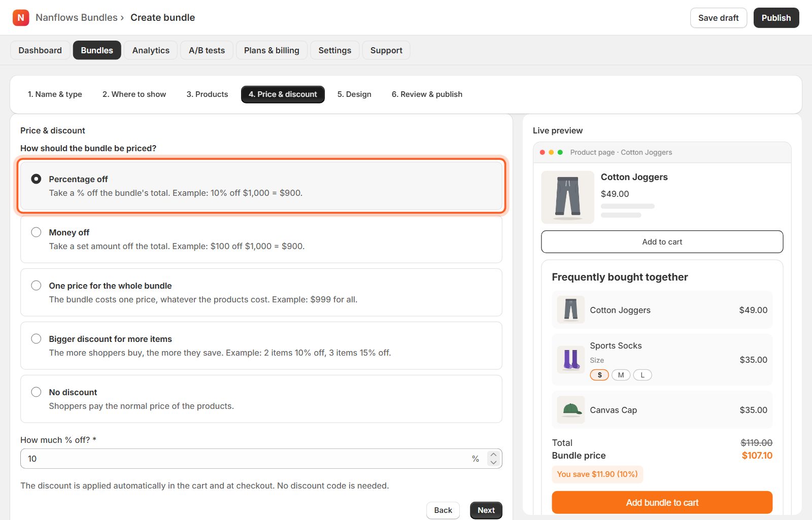Click the Canvas Cap $35.00 price

(753, 410)
